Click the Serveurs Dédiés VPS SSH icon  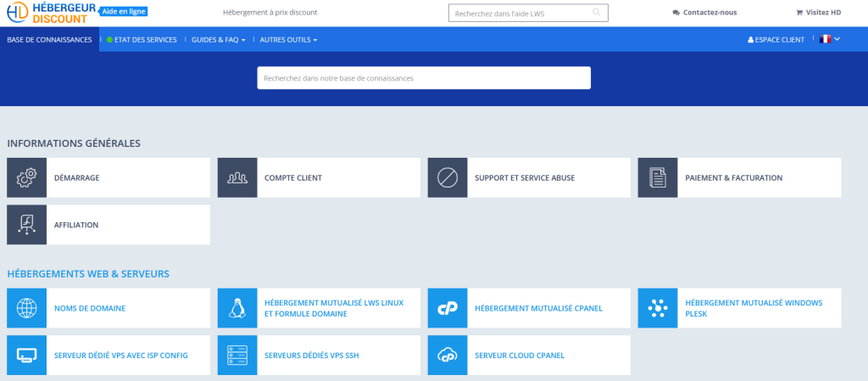point(237,355)
